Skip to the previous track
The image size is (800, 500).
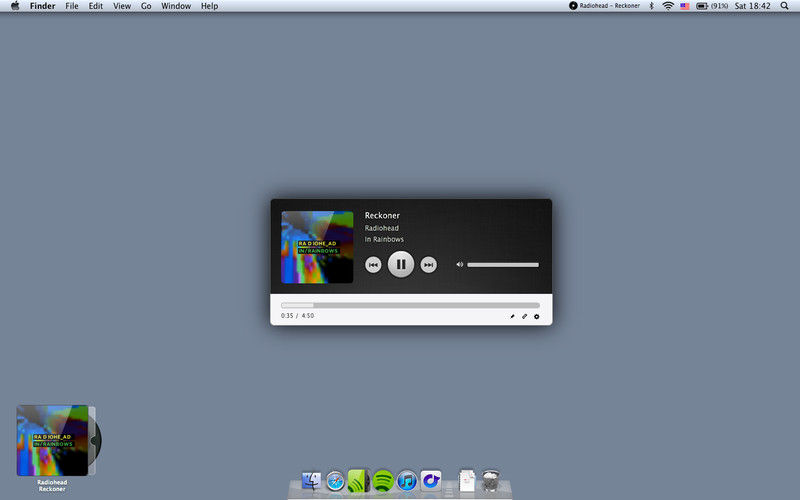[373, 265]
